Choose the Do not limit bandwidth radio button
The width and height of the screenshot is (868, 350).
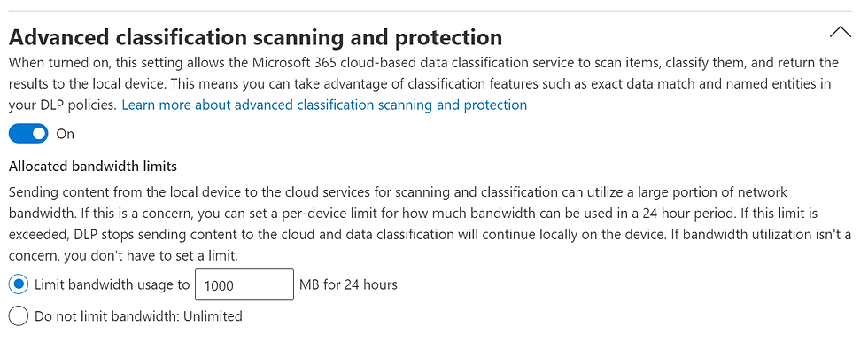click(x=19, y=316)
